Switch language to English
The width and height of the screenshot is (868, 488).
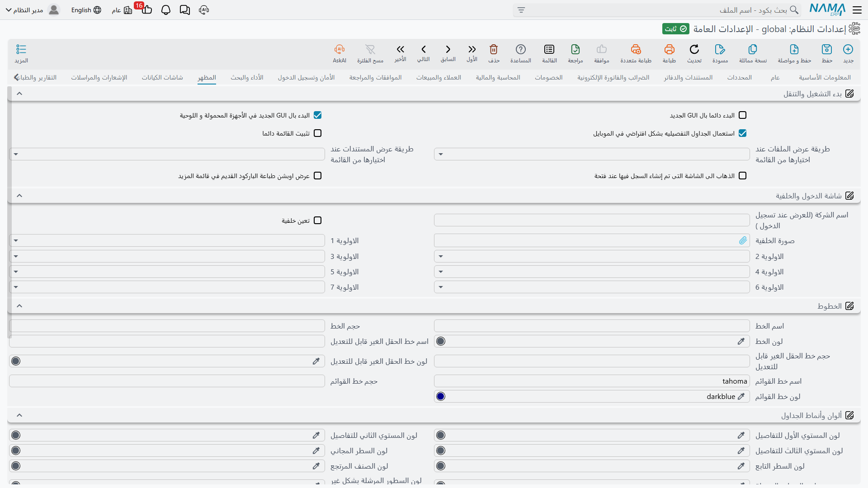pos(86,10)
